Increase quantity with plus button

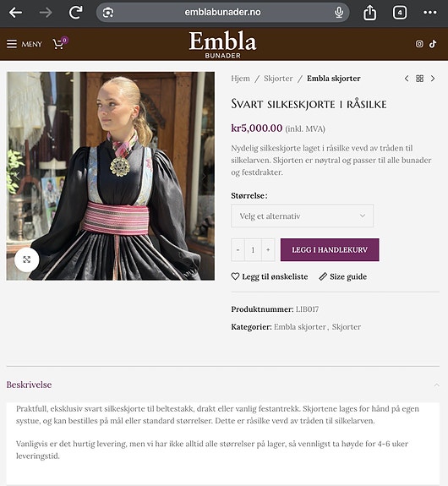coord(268,250)
